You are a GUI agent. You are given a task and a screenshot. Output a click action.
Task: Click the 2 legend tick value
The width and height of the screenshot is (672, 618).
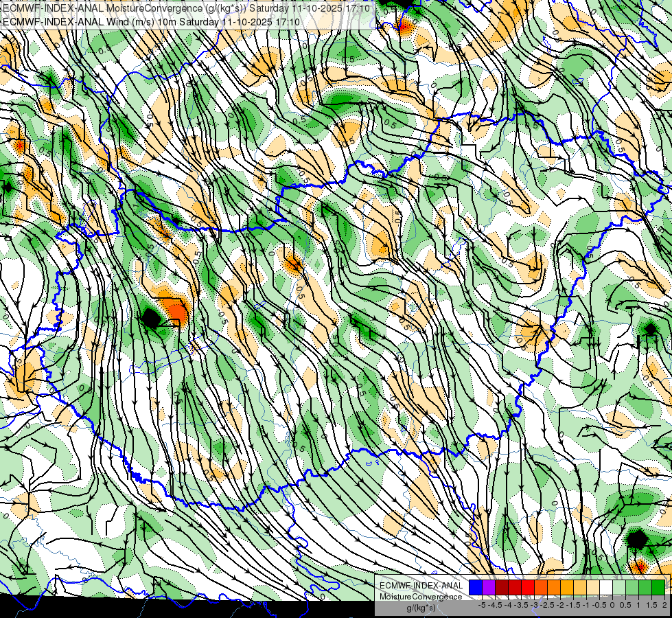[x=664, y=605]
